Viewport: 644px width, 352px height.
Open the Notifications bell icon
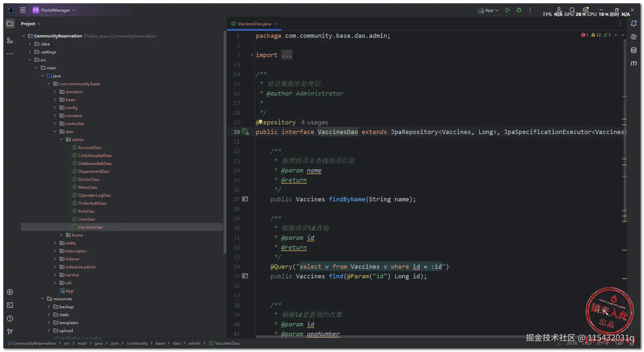(x=634, y=24)
